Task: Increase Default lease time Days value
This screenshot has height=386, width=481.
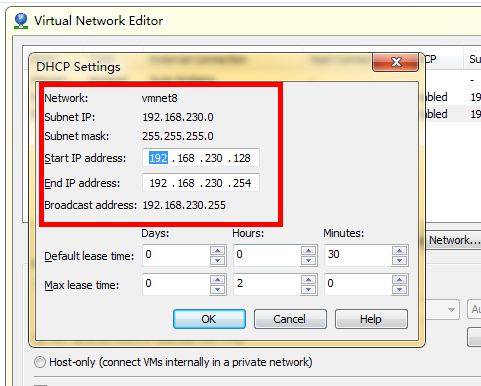Action: [218, 251]
